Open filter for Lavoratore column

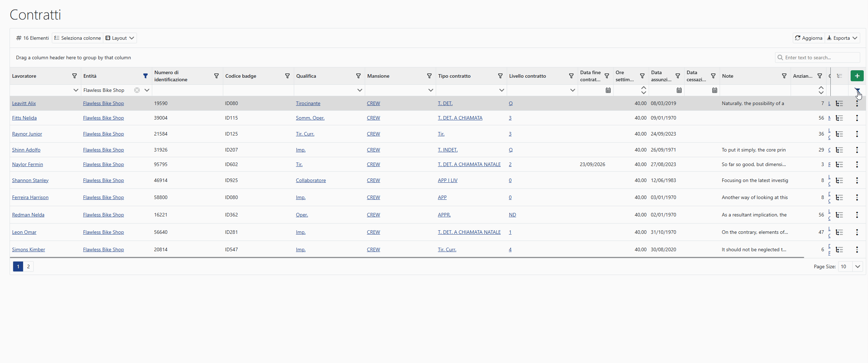tap(75, 76)
